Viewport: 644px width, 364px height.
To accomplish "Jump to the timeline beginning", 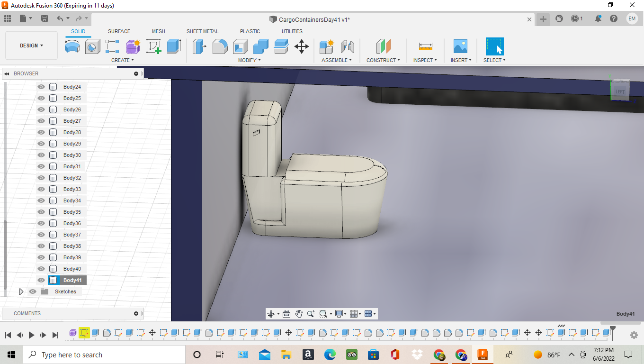I will (x=8, y=335).
